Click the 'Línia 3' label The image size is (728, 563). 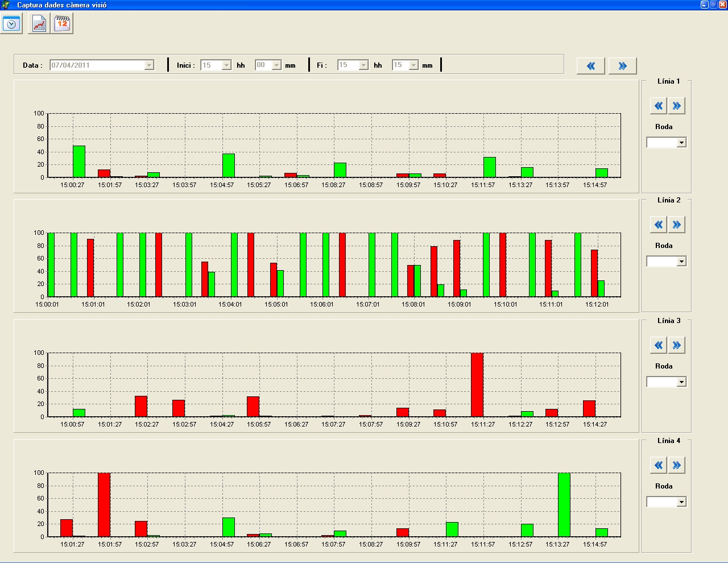pos(668,321)
